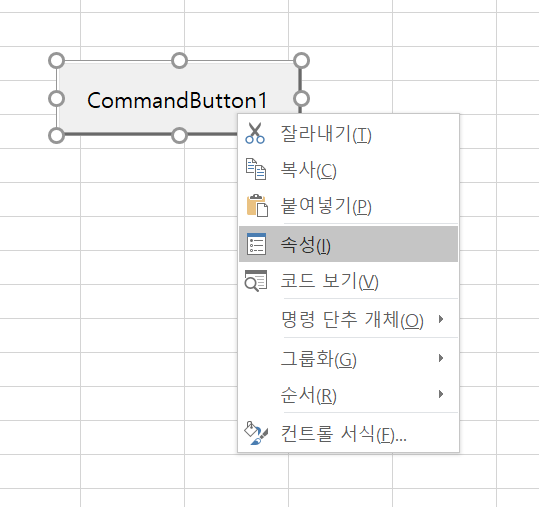Click top-left resize handle of CommandButton1
This screenshot has width=539, height=507.
coord(57,61)
